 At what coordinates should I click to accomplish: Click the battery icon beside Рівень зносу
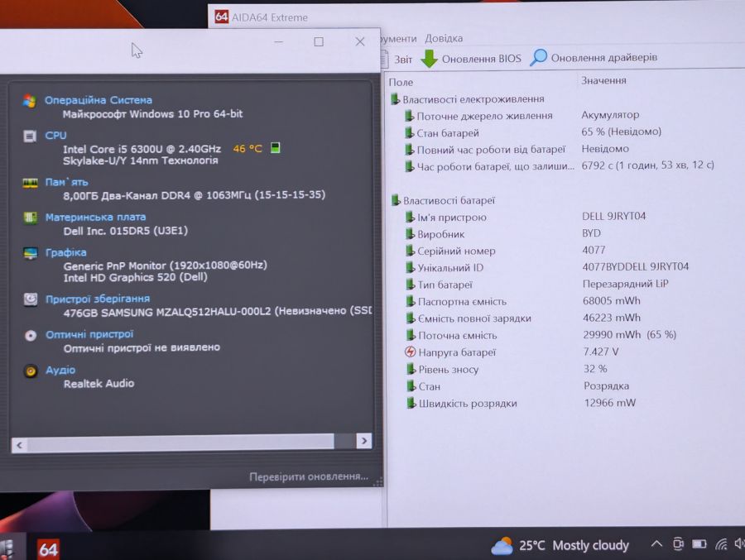(411, 369)
